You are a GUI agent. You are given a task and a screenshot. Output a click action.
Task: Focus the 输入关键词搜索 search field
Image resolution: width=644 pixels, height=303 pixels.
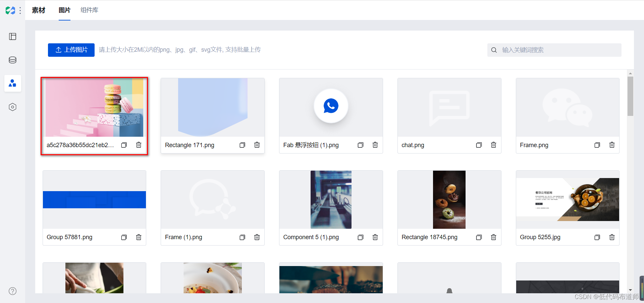554,50
